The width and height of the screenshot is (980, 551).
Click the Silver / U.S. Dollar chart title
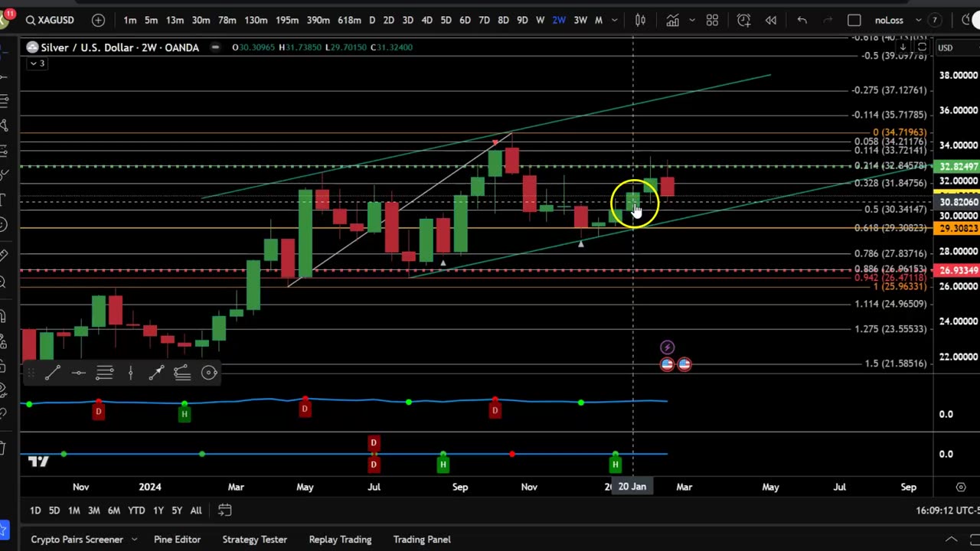[119, 47]
